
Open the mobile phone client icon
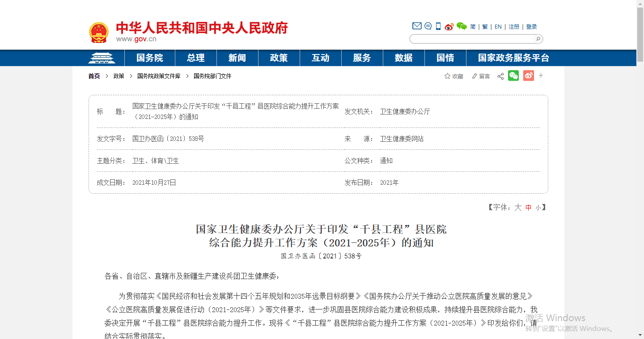point(438,26)
